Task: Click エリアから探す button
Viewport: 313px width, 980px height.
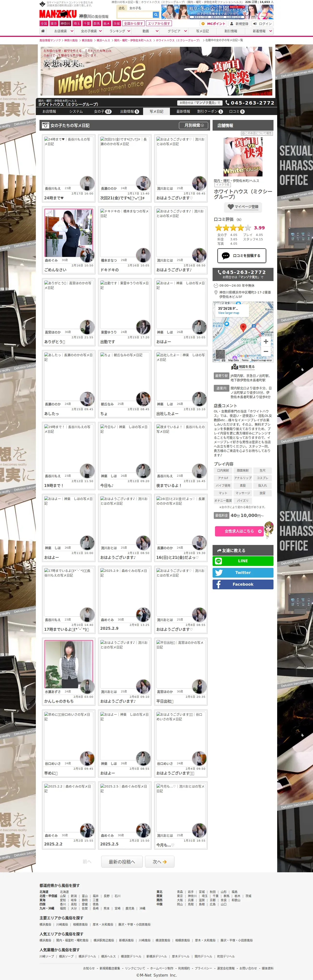Action: [159, 24]
